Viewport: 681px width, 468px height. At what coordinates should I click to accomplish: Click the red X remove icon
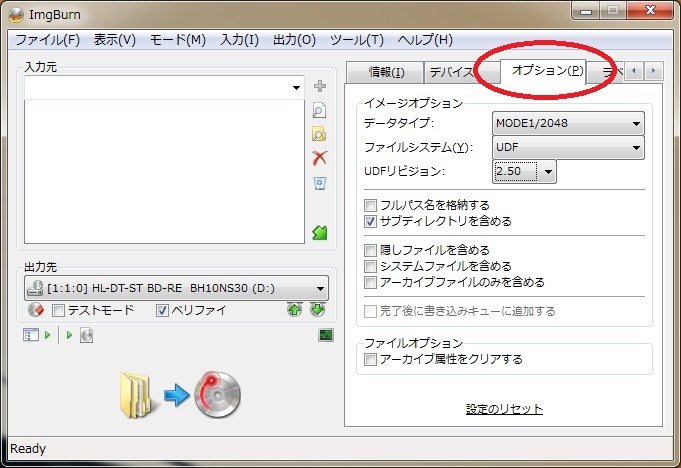pos(320,158)
